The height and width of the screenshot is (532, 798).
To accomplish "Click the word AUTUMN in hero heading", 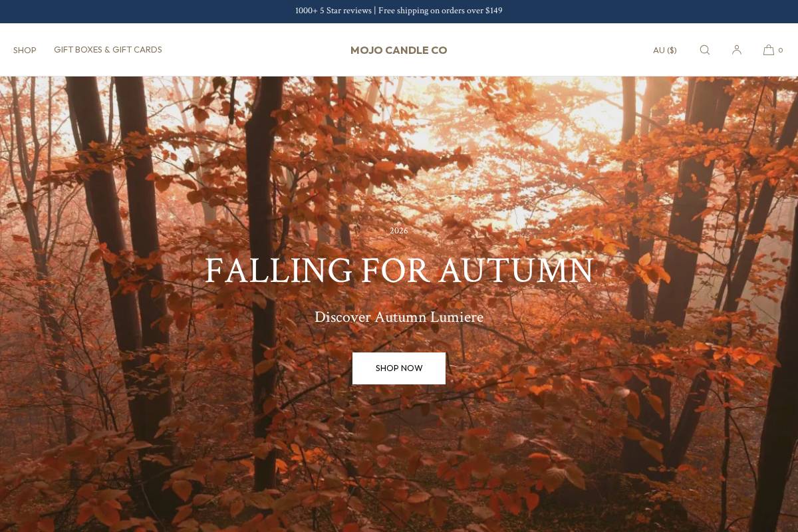I will tap(516, 271).
